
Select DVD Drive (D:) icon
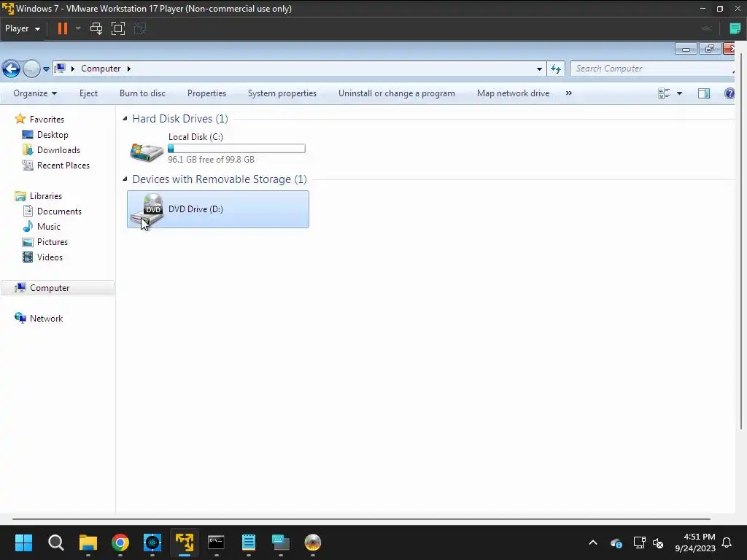[x=147, y=209]
